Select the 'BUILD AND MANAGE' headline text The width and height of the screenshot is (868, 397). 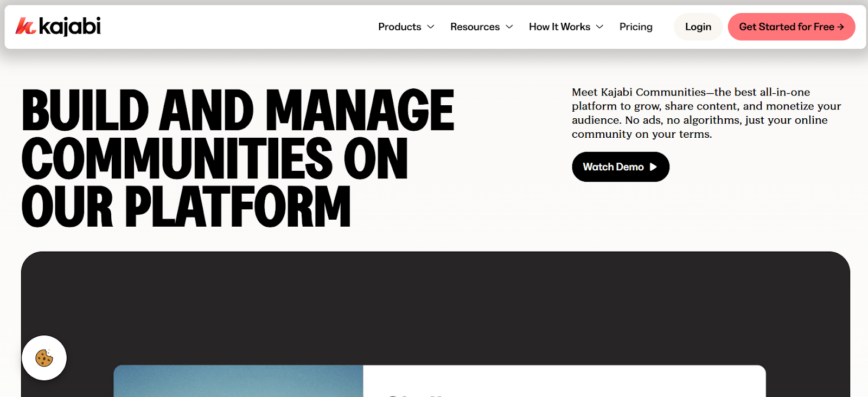coord(238,111)
